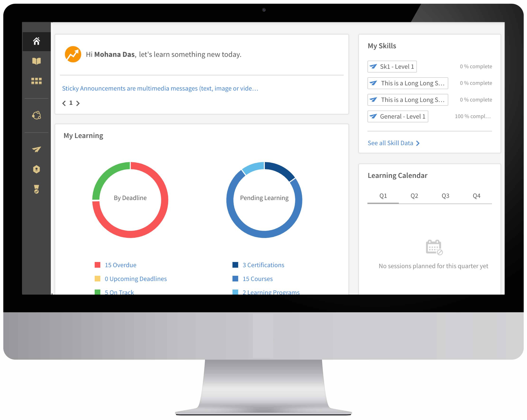Viewport: 527px width, 420px height.
Task: Open the Catalog/Book icon
Action: (x=37, y=60)
